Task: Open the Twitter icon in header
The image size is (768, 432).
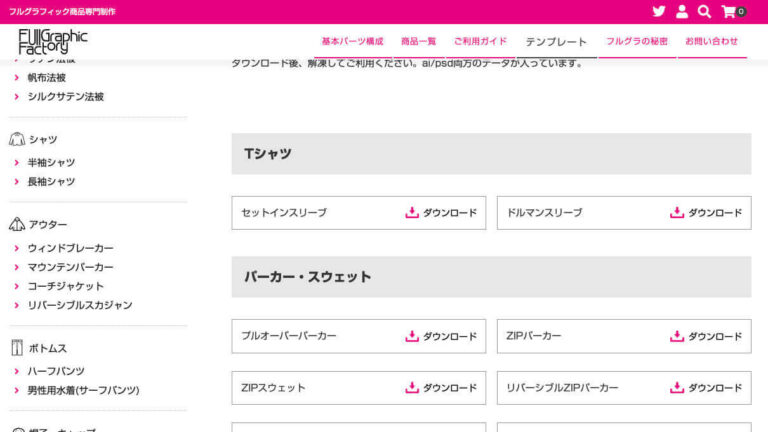Action: [658, 12]
